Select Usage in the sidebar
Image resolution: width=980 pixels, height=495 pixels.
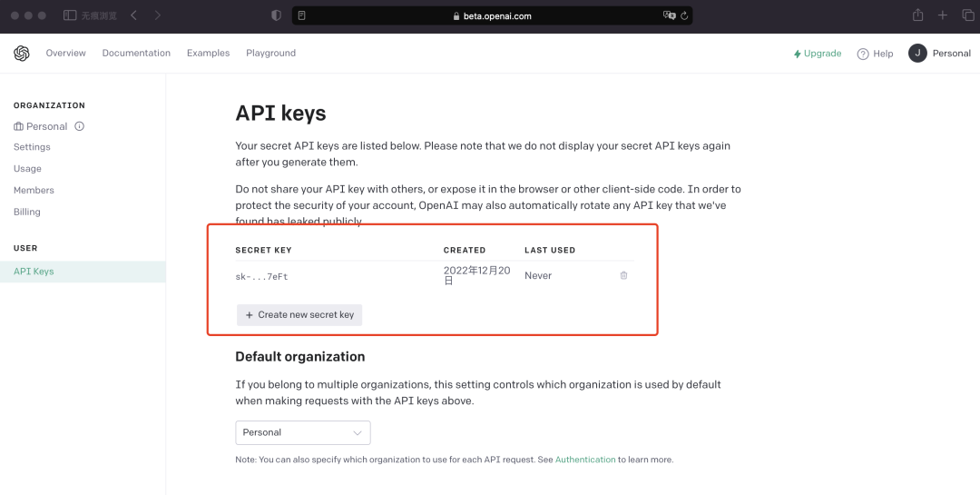[27, 169]
